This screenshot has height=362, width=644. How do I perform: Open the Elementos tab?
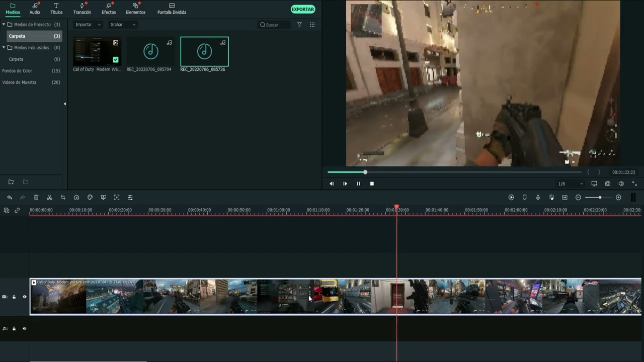click(x=135, y=9)
